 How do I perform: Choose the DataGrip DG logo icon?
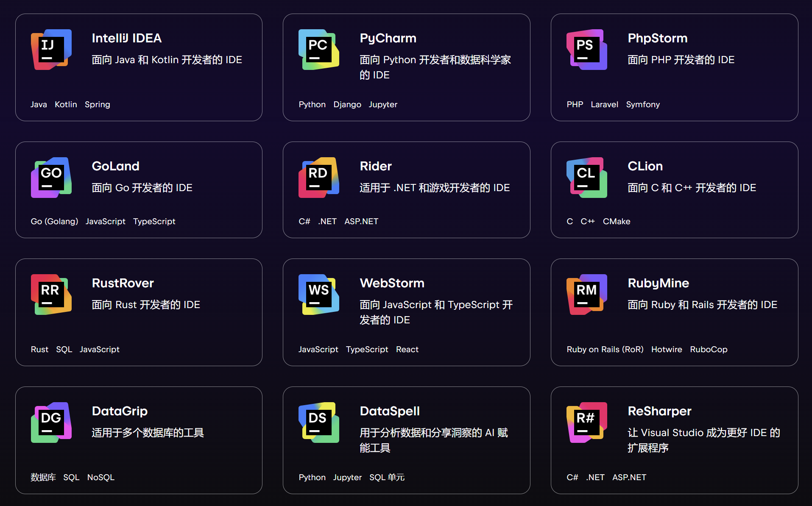point(51,423)
